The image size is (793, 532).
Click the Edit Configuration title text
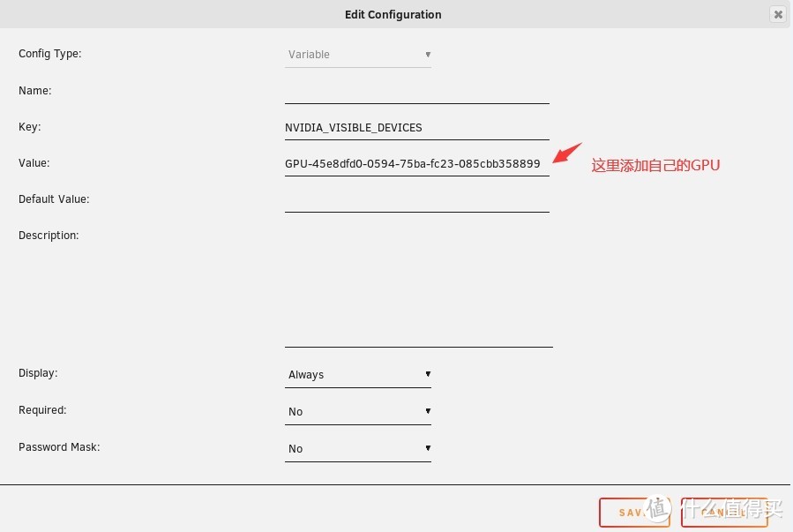click(x=393, y=15)
